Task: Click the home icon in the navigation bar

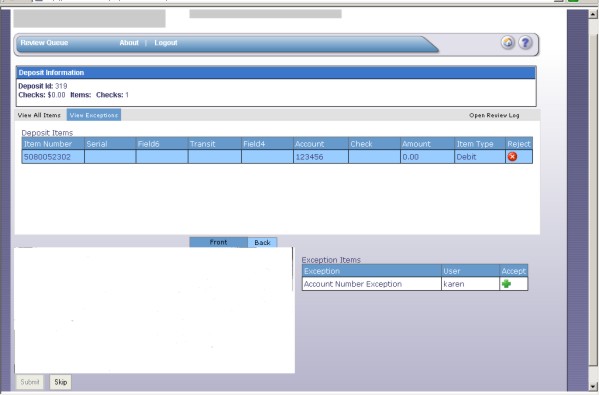Action: coord(508,42)
